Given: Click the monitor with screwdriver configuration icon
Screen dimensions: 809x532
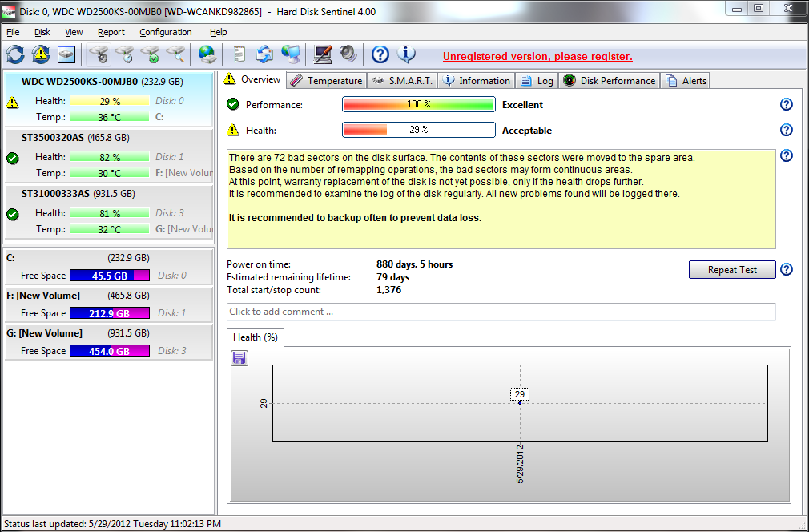Looking at the screenshot, I should pyautogui.click(x=323, y=54).
